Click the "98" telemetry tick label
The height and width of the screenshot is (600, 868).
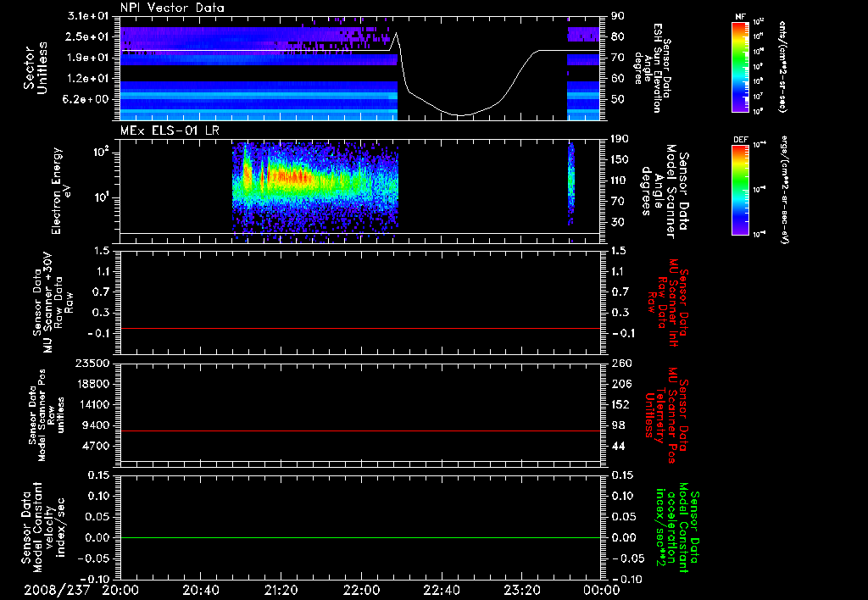point(618,425)
